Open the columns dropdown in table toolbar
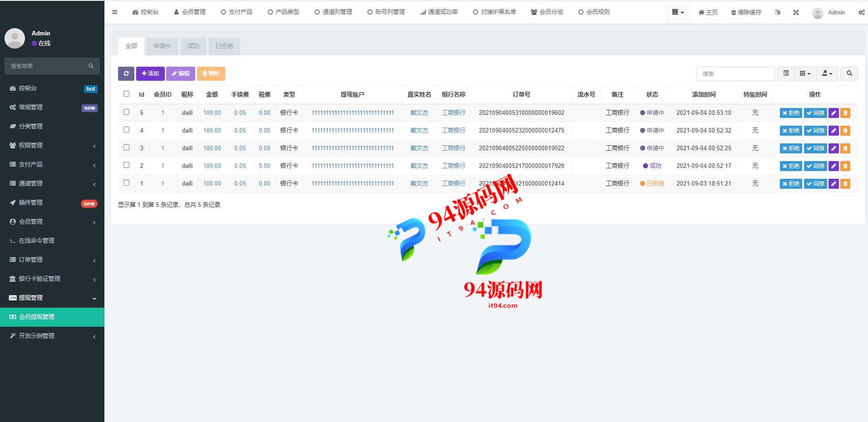Viewport: 868px width, 422px height. pyautogui.click(x=805, y=74)
